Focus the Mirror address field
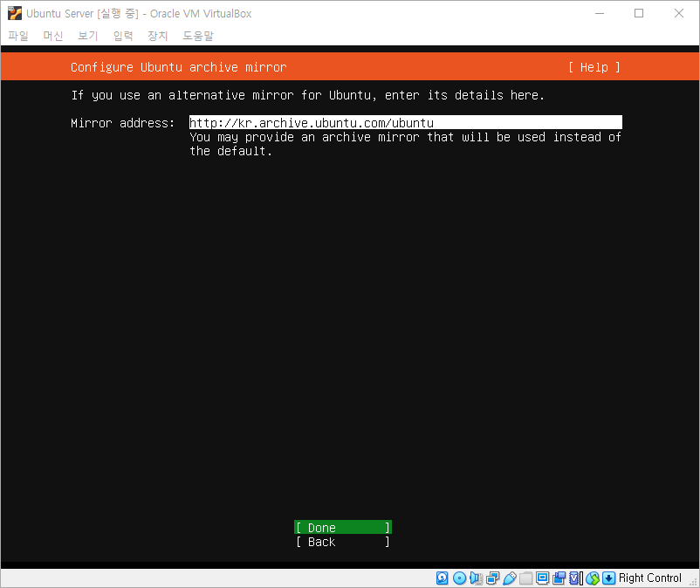Image resolution: width=700 pixels, height=588 pixels. (405, 123)
